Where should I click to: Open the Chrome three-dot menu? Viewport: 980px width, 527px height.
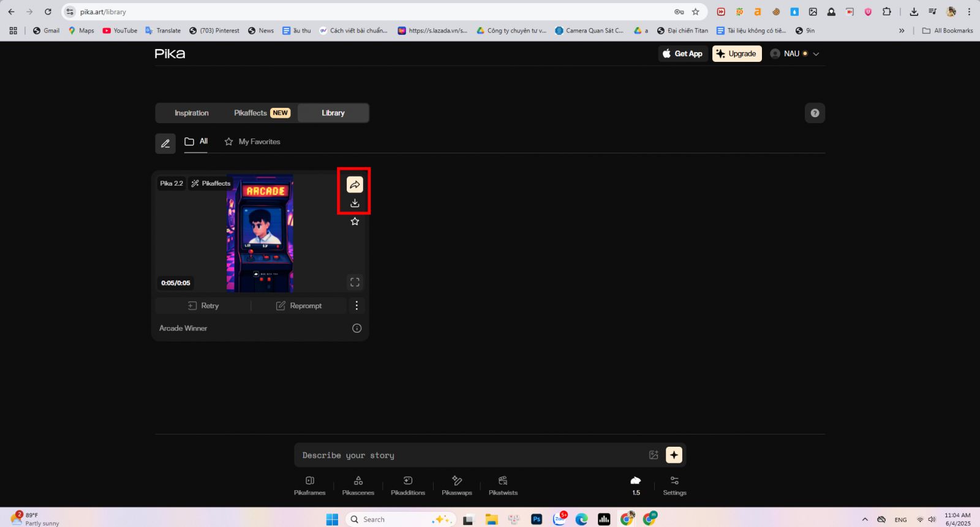pos(969,12)
